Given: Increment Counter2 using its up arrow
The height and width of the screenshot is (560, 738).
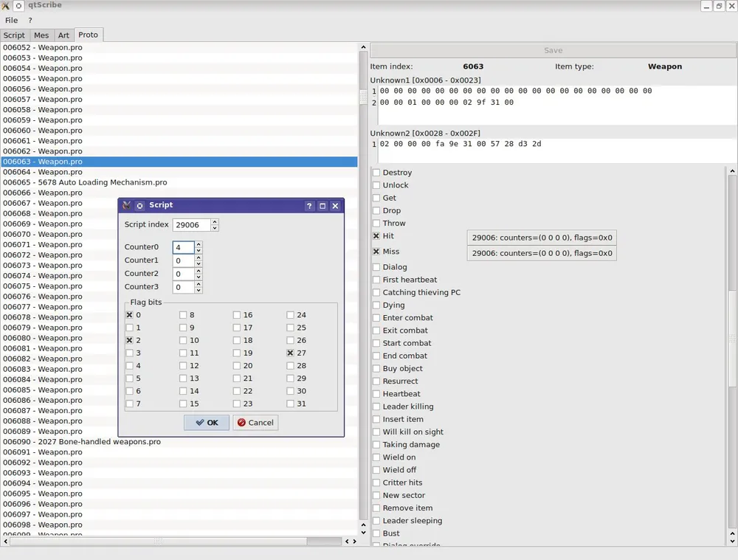Looking at the screenshot, I should point(199,270).
